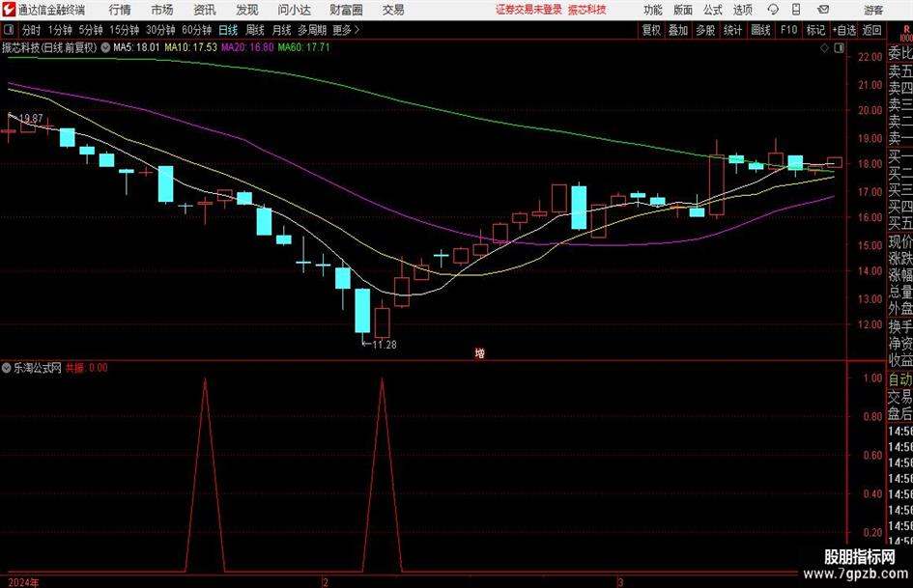
Task: Click the MA5: 18.01 indicator label
Action: pyautogui.click(x=135, y=47)
